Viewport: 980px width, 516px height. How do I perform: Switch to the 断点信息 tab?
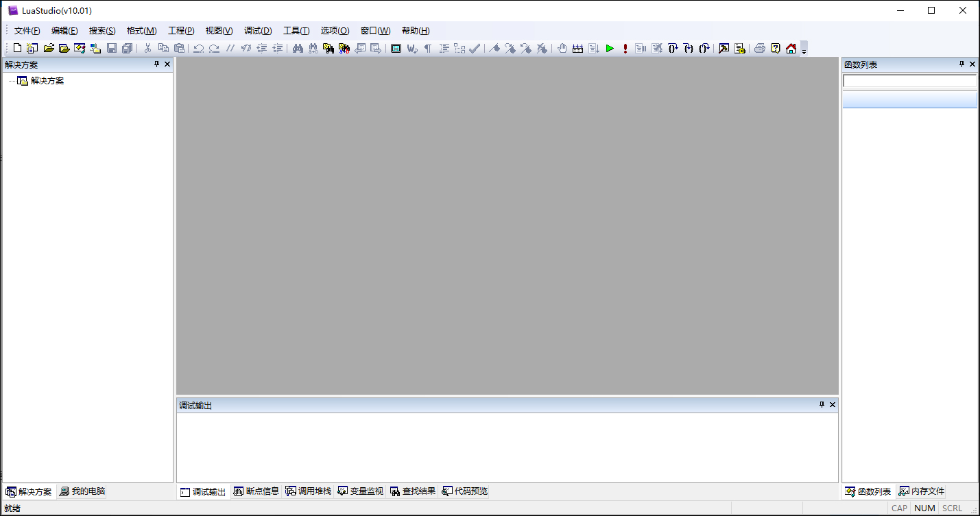(x=256, y=491)
